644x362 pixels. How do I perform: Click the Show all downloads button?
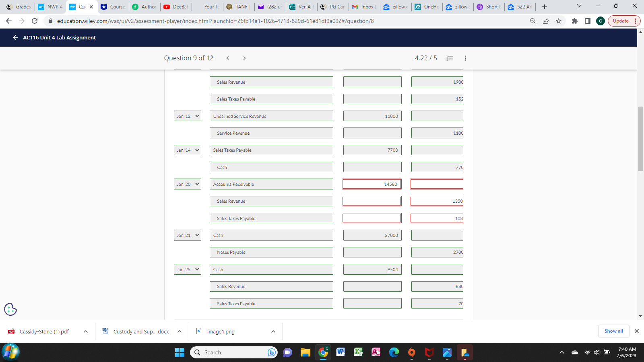click(613, 331)
